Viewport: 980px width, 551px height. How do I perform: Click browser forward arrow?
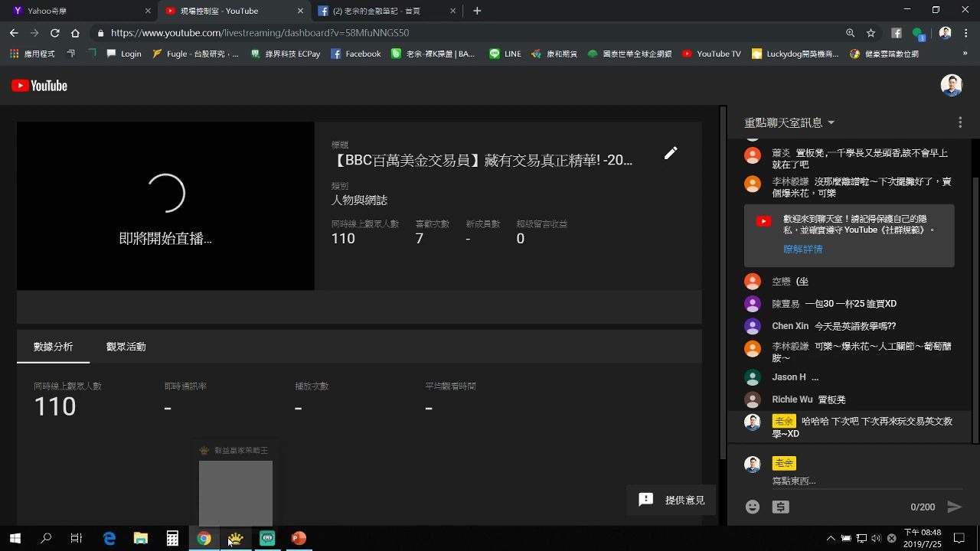34,33
